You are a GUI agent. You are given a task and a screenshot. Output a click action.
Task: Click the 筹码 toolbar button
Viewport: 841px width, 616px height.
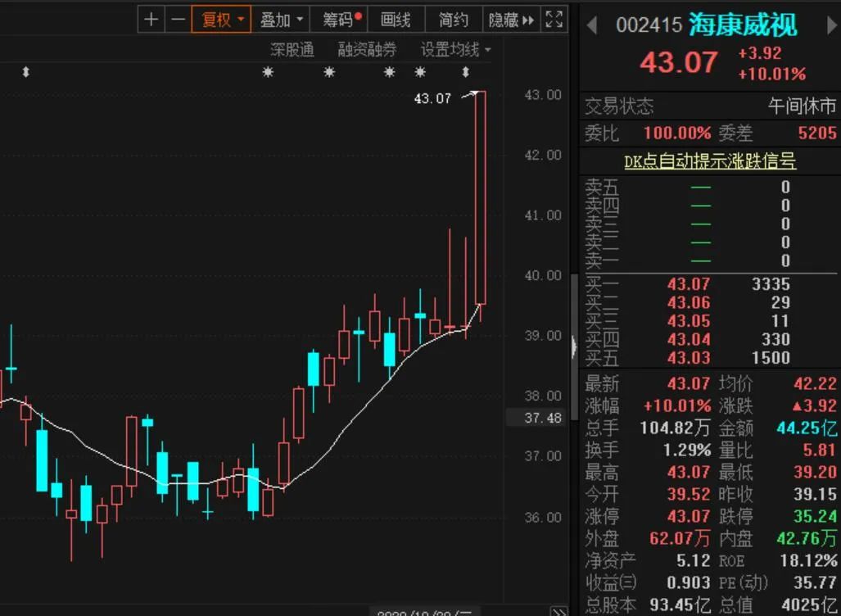pos(340,20)
